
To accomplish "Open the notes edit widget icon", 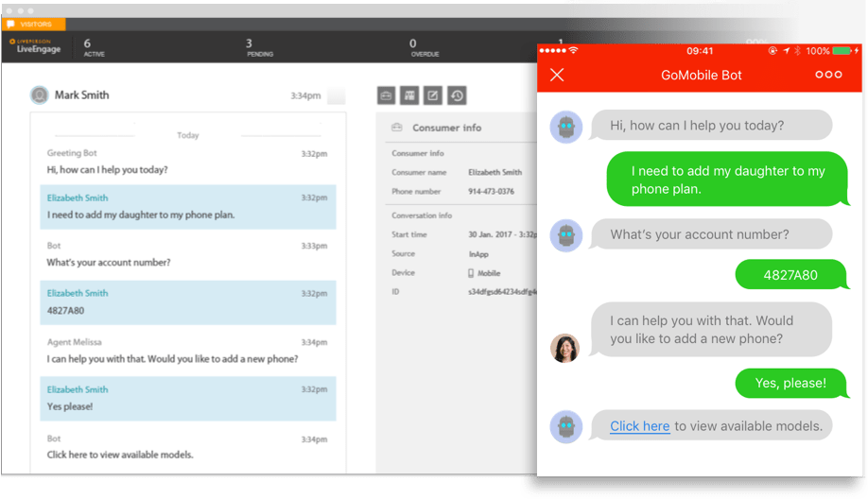I will 433,95.
